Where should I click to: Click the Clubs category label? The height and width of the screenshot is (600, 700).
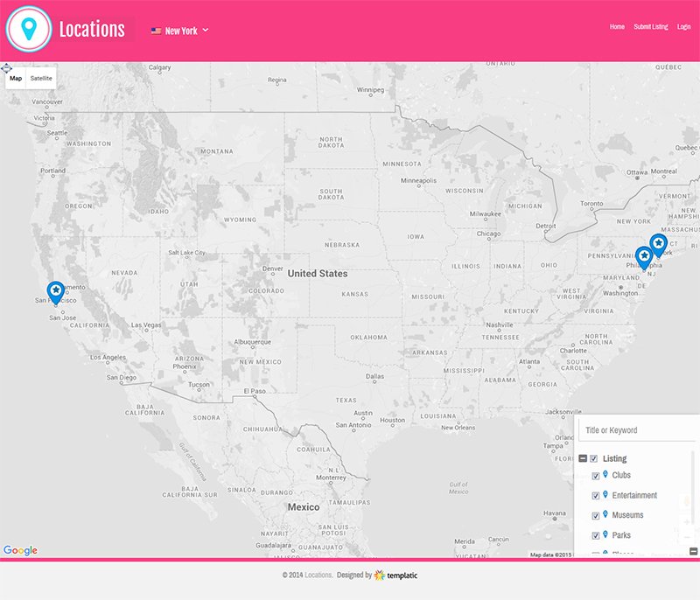[x=621, y=475]
